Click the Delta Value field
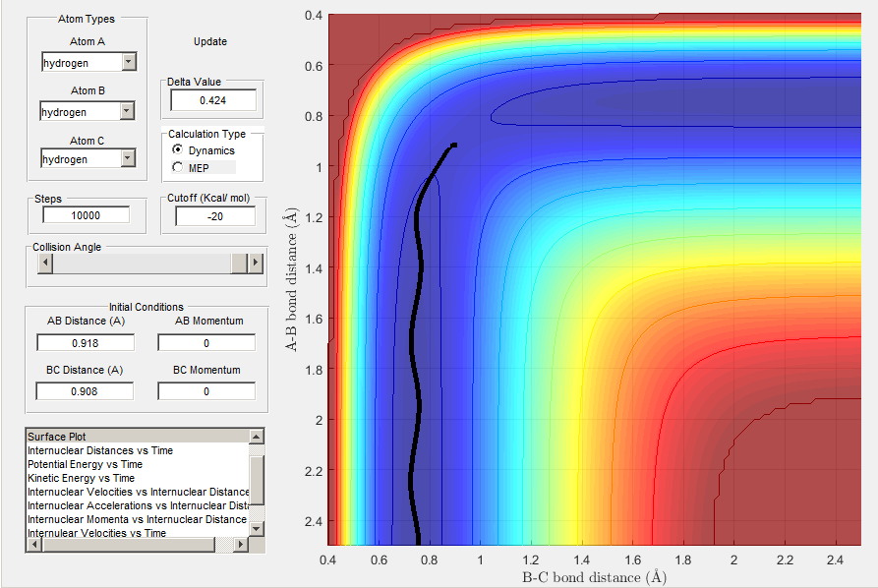Viewport: 878px width, 588px height. 213,100
